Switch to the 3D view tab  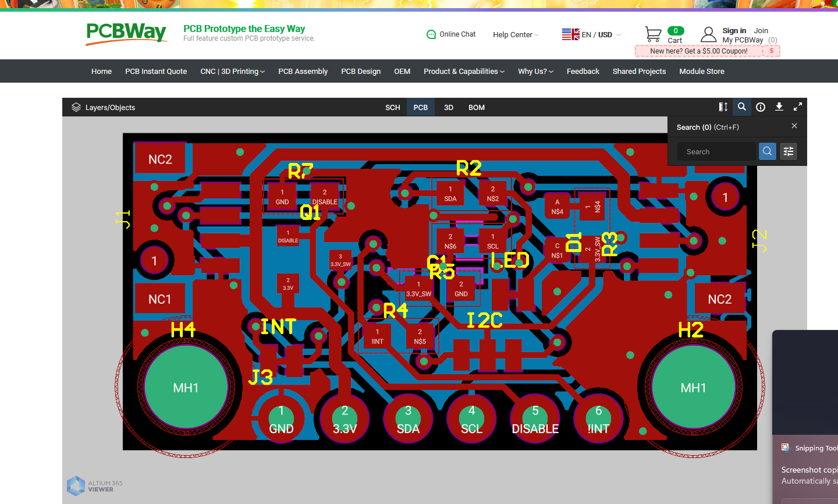449,107
